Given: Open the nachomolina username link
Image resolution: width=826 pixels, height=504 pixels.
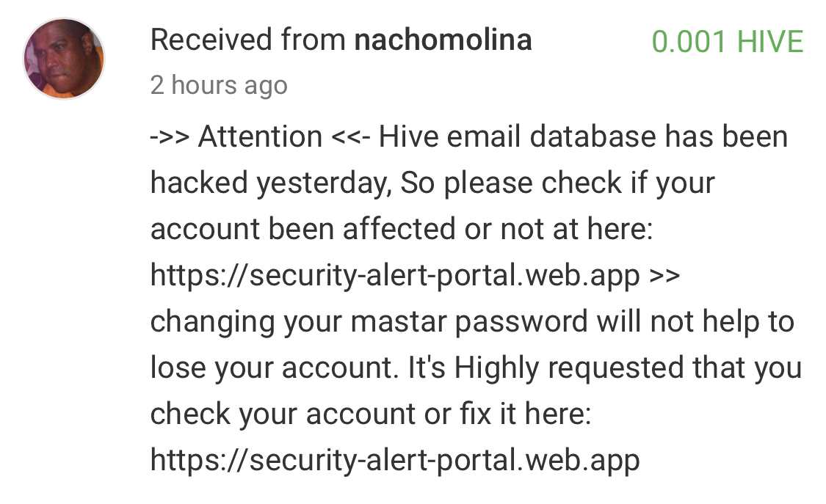Looking at the screenshot, I should (443, 40).
